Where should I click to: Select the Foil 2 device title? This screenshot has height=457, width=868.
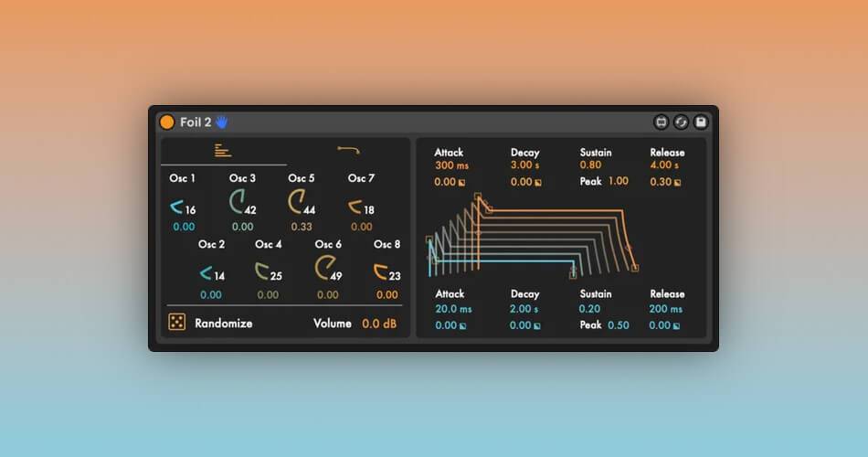tap(196, 122)
